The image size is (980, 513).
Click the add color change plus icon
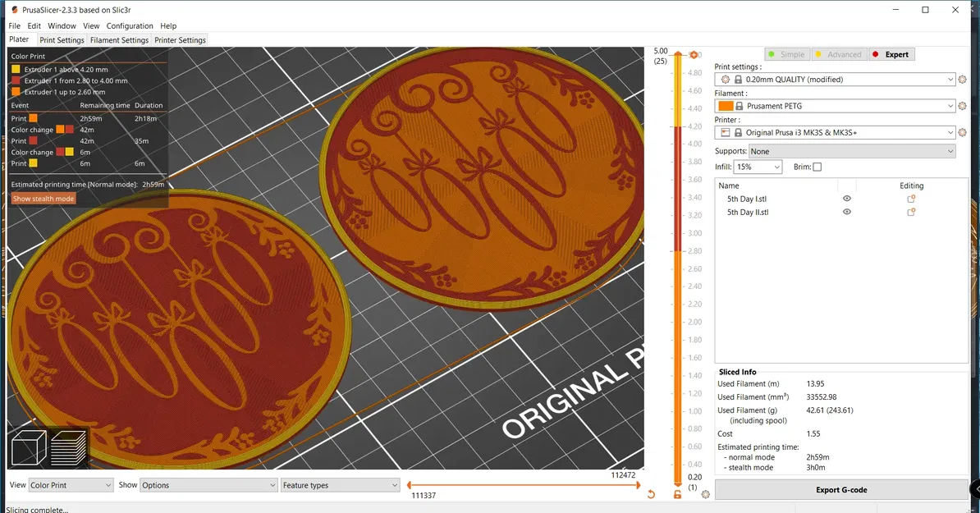click(693, 55)
